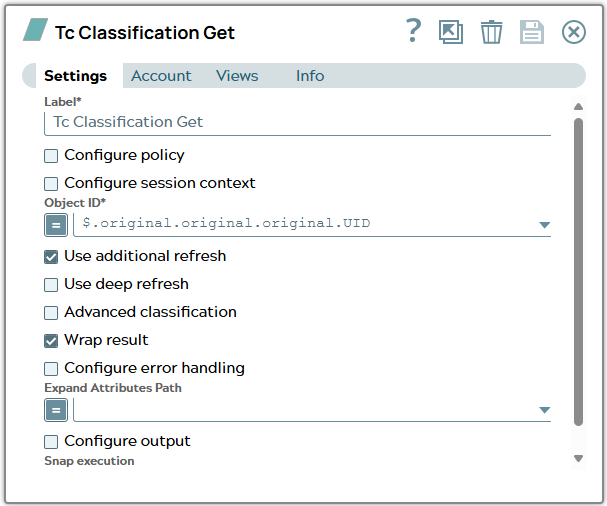Enable Configure error handling checkbox
The height and width of the screenshot is (506, 607).
click(51, 369)
